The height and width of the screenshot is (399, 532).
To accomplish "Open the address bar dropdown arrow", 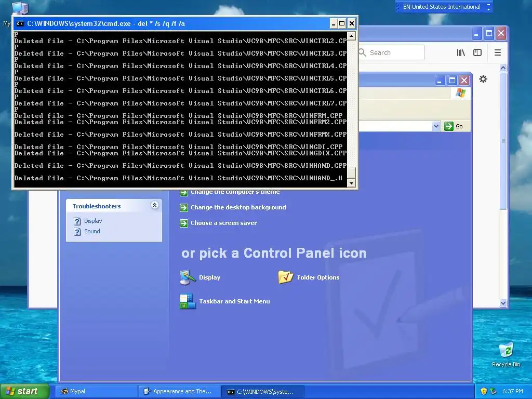I will click(436, 126).
